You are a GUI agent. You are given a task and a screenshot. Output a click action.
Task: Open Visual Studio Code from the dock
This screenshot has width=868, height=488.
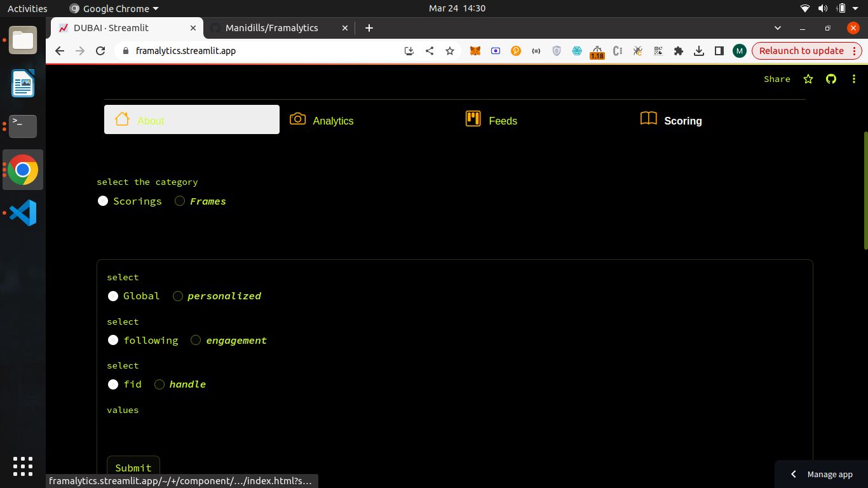[x=23, y=213]
